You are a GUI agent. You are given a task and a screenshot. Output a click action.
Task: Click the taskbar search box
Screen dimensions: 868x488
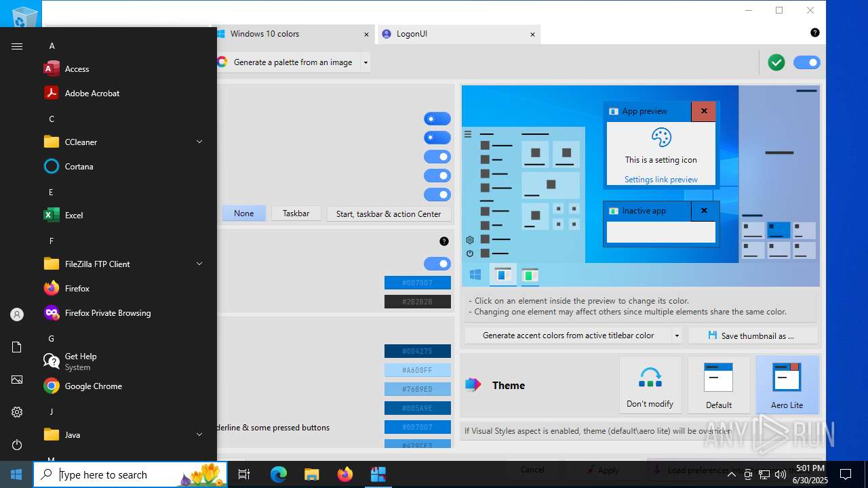131,474
